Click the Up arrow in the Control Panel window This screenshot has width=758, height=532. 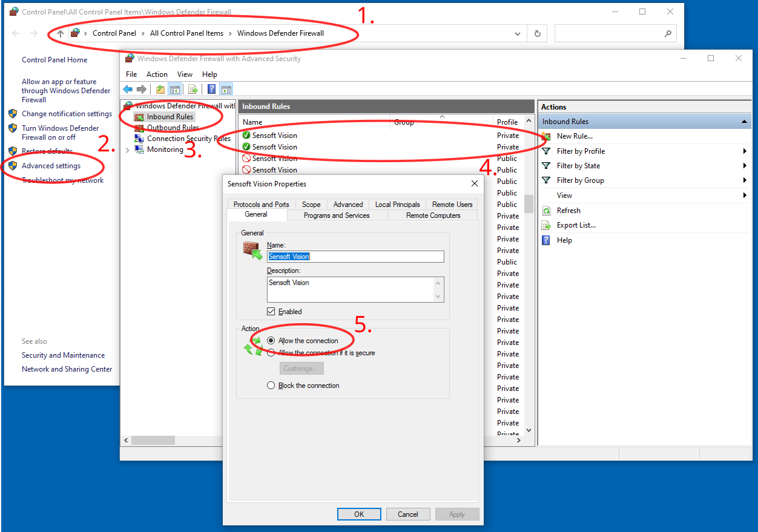pyautogui.click(x=61, y=34)
